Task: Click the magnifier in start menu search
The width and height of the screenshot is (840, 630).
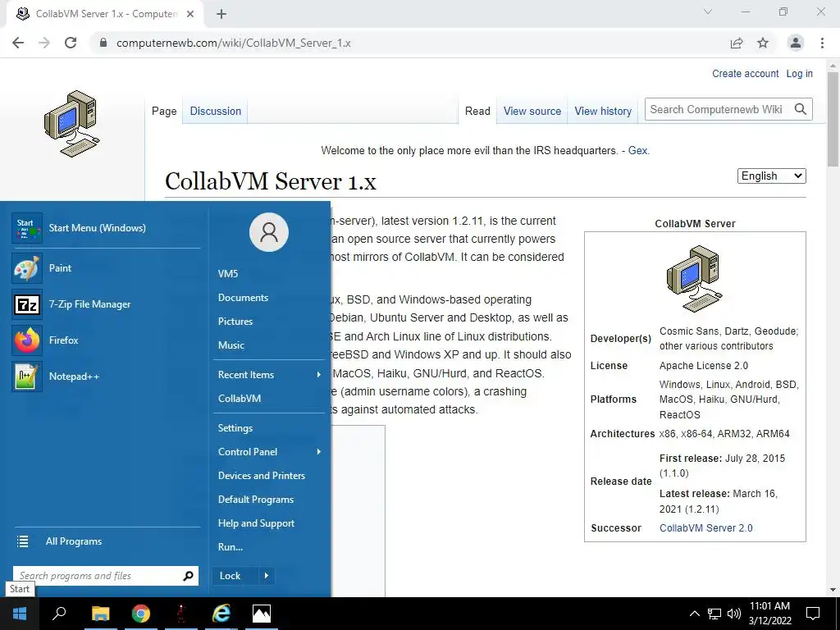Action: click(x=188, y=576)
